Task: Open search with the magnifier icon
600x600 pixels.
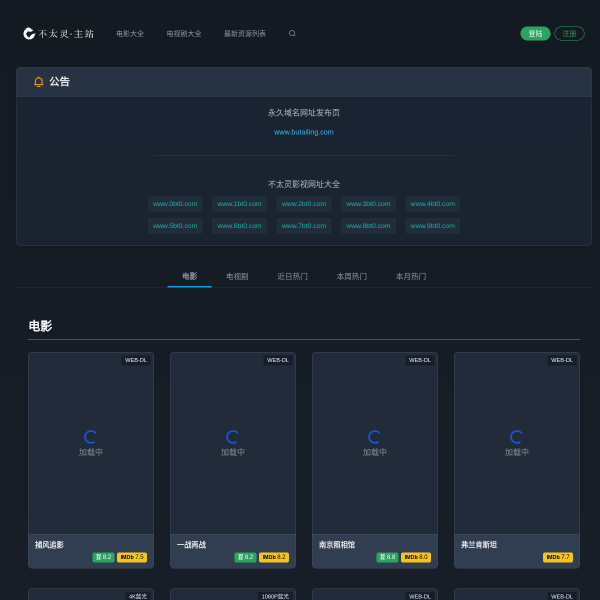Action: coord(292,33)
